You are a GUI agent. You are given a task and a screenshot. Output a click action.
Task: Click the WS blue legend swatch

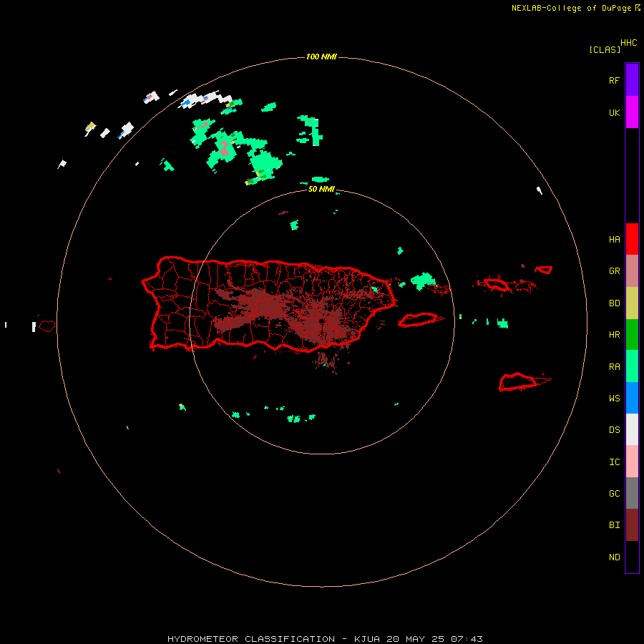[632, 398]
